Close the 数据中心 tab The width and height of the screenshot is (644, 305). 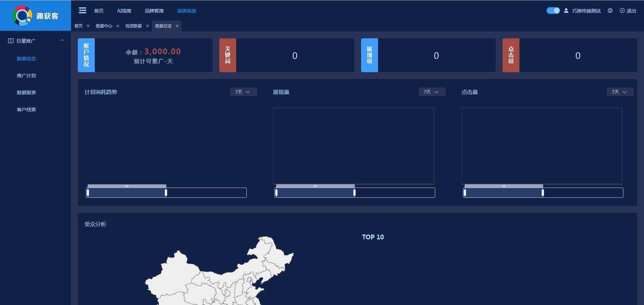118,26
